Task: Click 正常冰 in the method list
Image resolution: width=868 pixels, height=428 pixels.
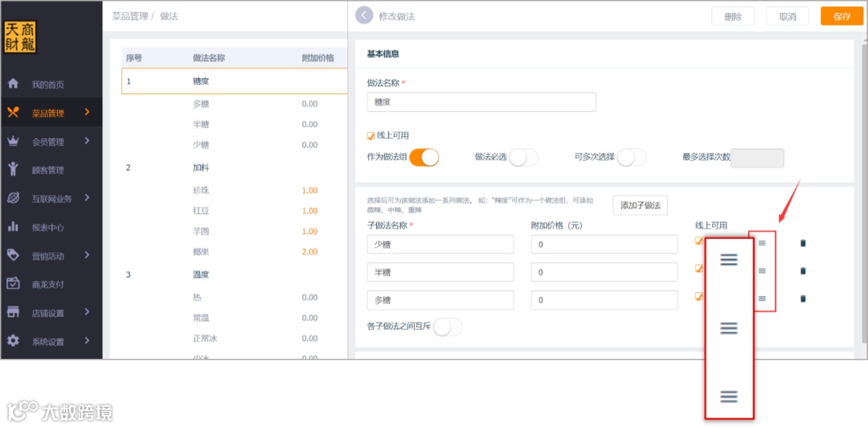Action: 205,338
